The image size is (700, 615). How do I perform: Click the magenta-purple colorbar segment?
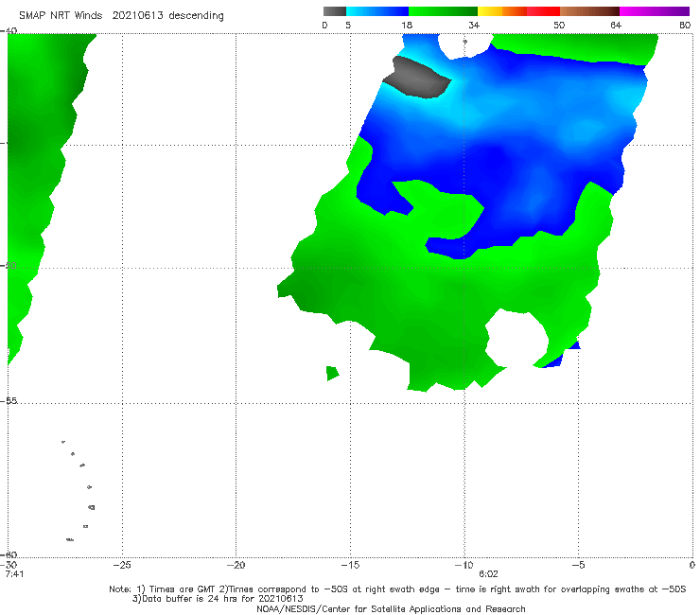point(655,11)
